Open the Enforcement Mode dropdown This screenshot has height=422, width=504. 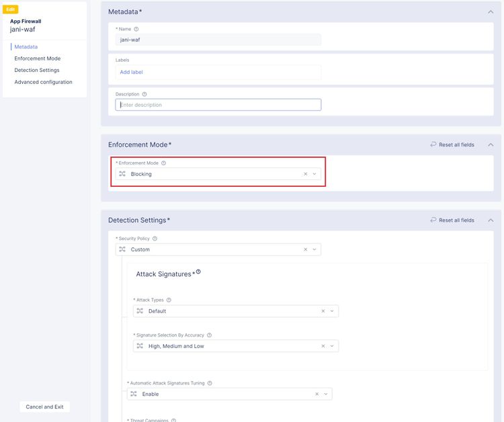pos(314,174)
